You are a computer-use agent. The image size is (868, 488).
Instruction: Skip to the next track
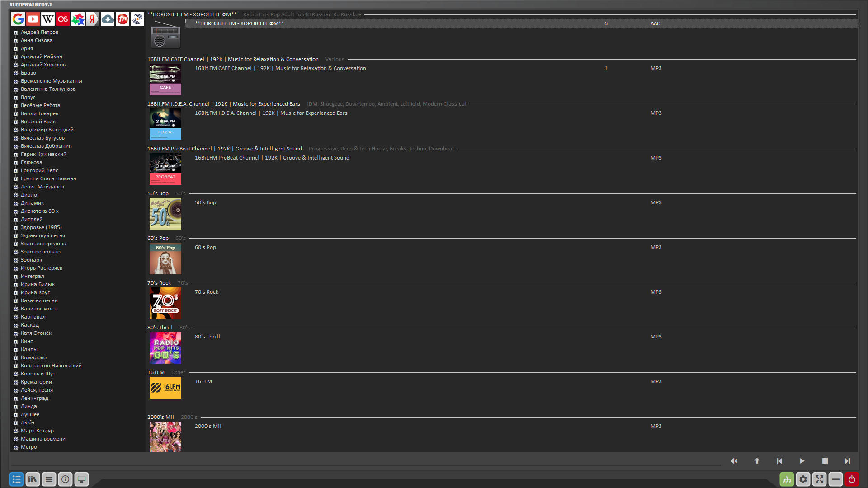click(847, 461)
